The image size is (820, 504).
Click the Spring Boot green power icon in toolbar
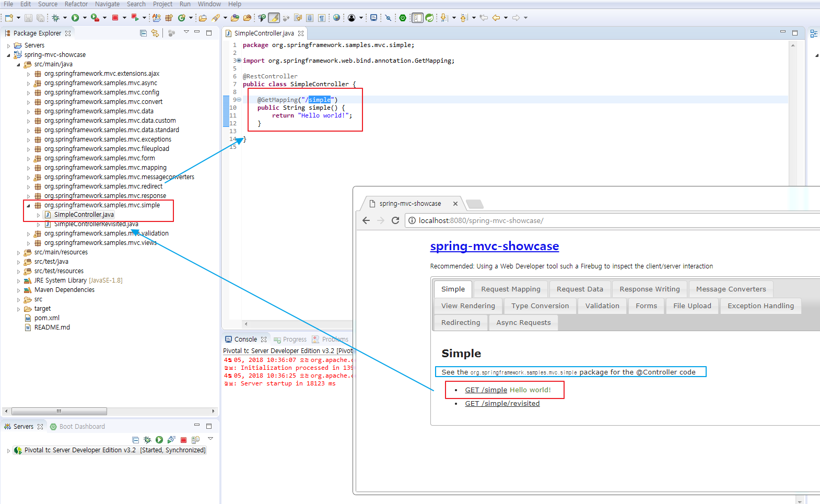click(x=403, y=18)
